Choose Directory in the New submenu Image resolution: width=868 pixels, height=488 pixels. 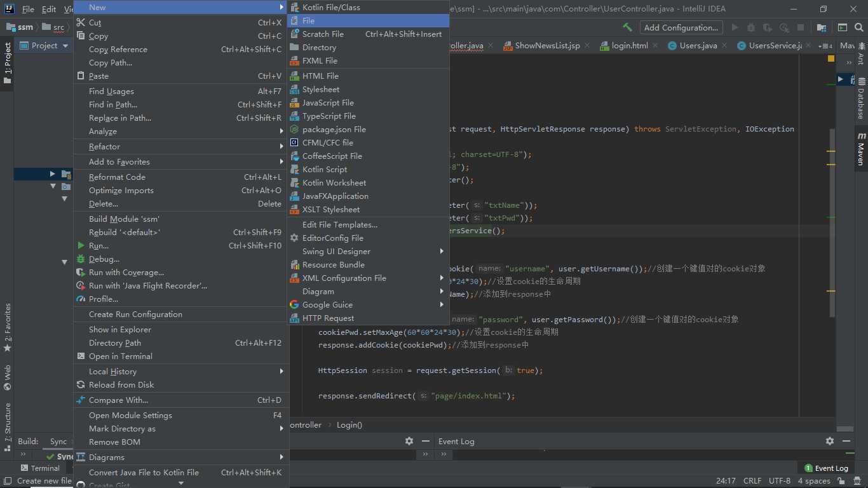coord(368,47)
